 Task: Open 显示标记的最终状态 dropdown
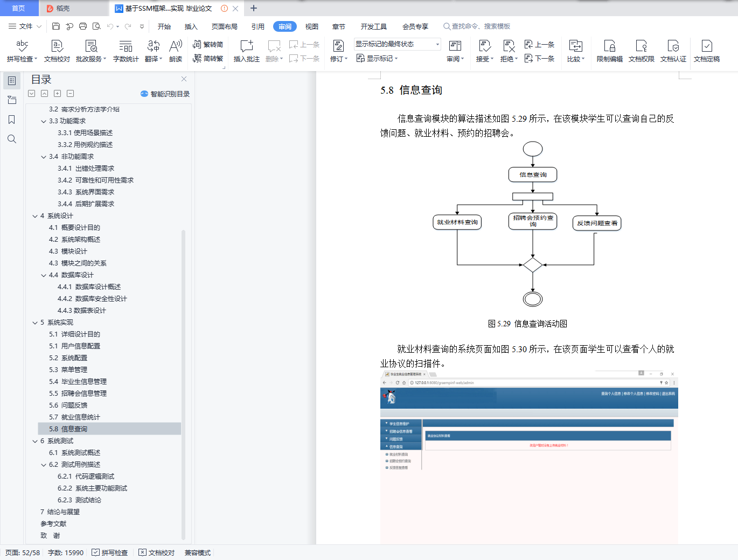pyautogui.click(x=398, y=44)
